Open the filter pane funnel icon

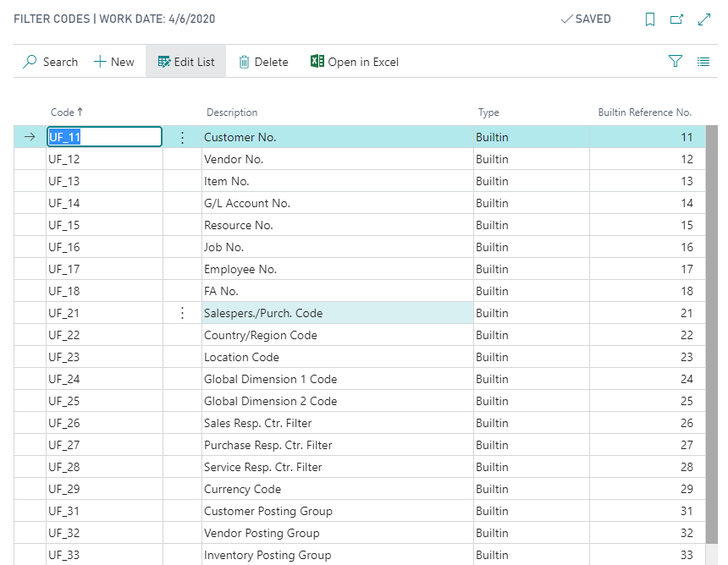(x=675, y=61)
